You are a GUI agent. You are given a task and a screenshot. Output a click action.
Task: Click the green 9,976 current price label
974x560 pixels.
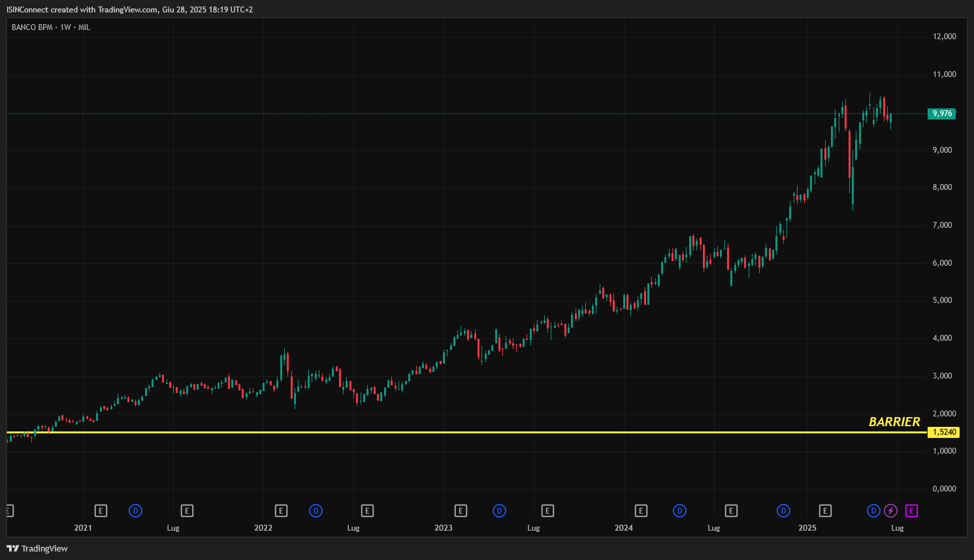(x=942, y=114)
